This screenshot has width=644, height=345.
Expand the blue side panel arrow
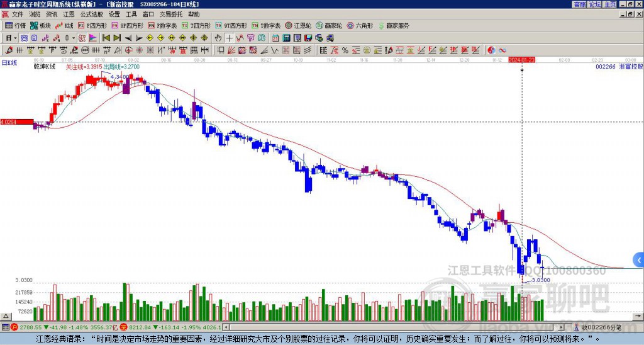coord(638,259)
